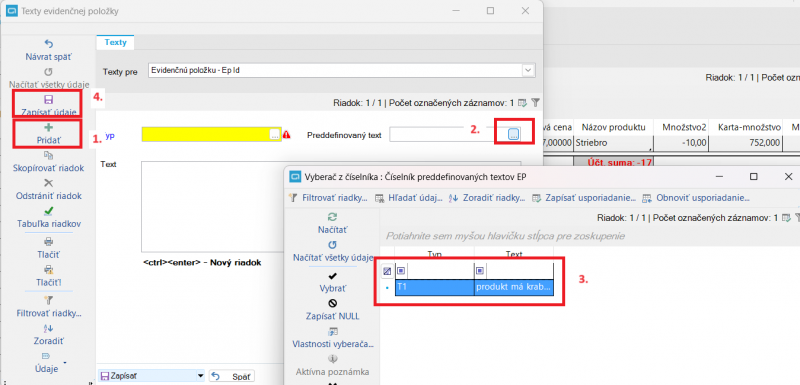
Task: Click the Návrat späť back arrow icon
Action: 49,44
